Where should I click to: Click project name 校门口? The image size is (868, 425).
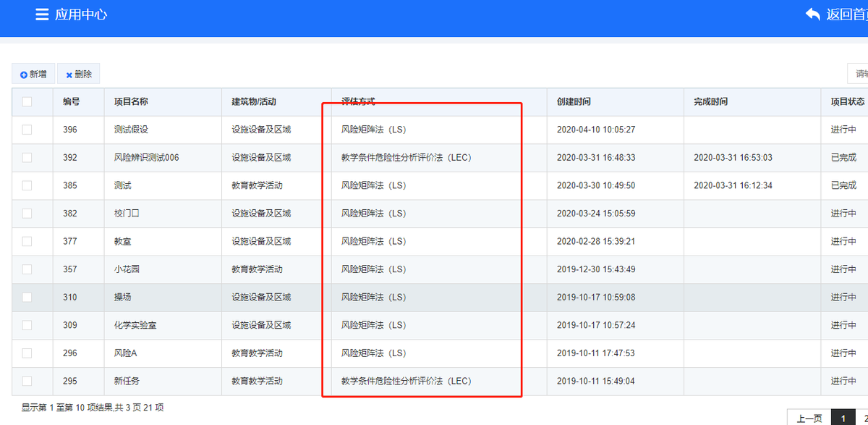tap(127, 214)
